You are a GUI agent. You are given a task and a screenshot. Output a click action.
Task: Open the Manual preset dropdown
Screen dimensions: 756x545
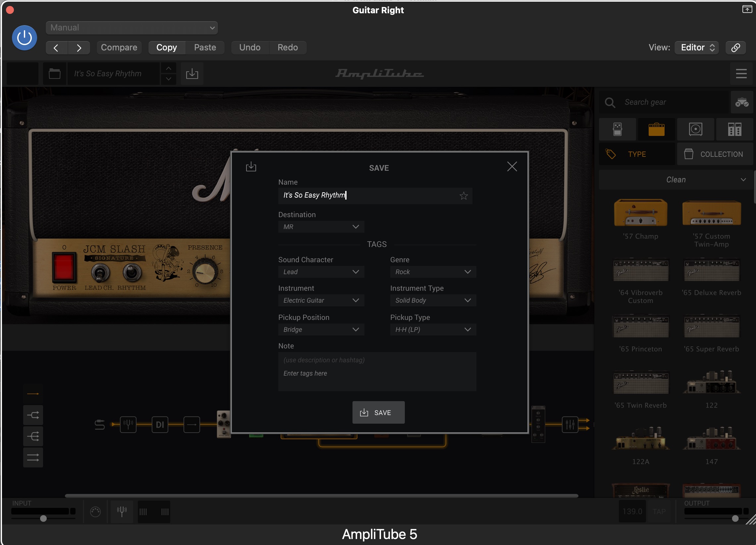point(132,28)
